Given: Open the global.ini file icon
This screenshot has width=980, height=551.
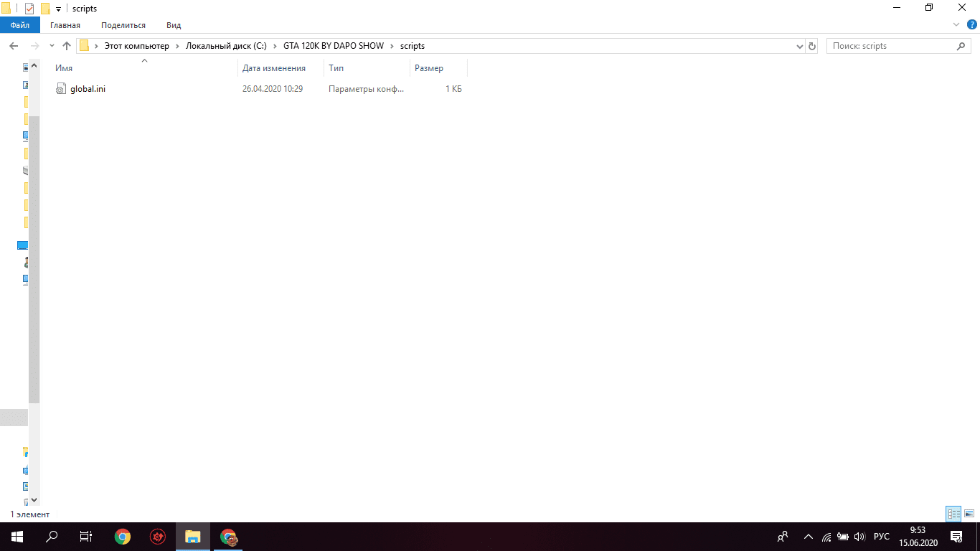Looking at the screenshot, I should pos(61,89).
